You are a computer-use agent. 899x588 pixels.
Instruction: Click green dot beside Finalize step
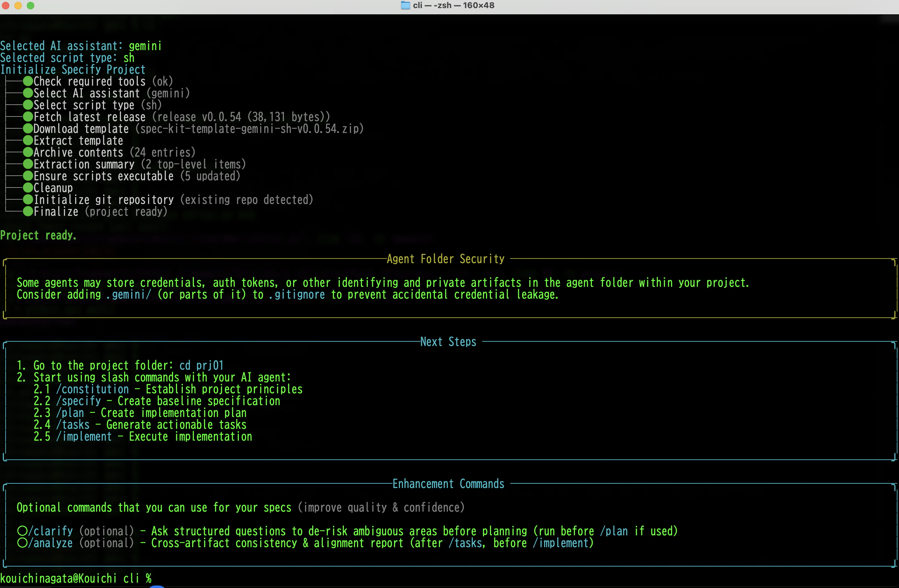[28, 211]
